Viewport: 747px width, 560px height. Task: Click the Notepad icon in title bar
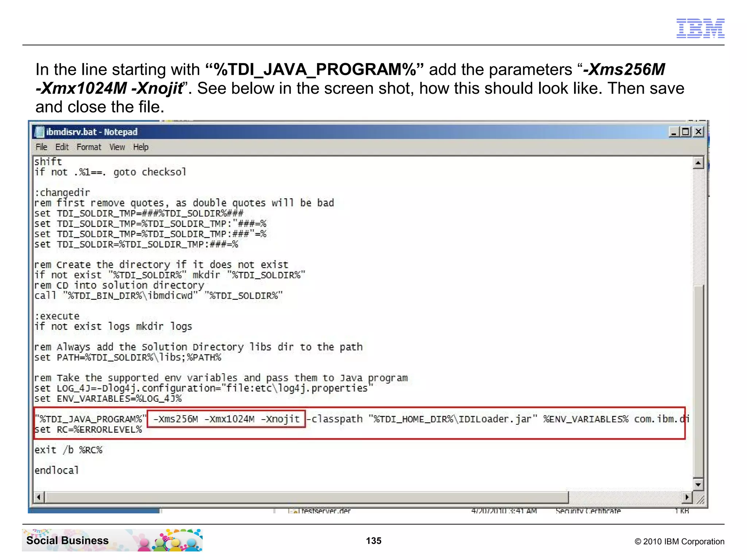click(39, 132)
